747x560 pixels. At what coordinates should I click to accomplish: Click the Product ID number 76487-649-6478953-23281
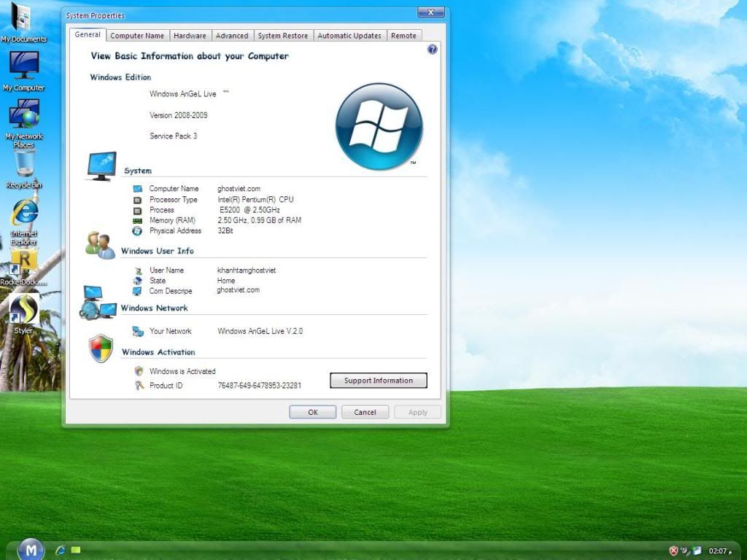tap(259, 385)
